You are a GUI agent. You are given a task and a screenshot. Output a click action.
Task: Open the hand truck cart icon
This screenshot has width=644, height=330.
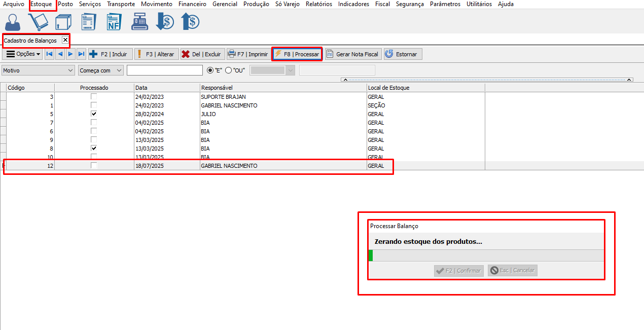click(x=38, y=22)
